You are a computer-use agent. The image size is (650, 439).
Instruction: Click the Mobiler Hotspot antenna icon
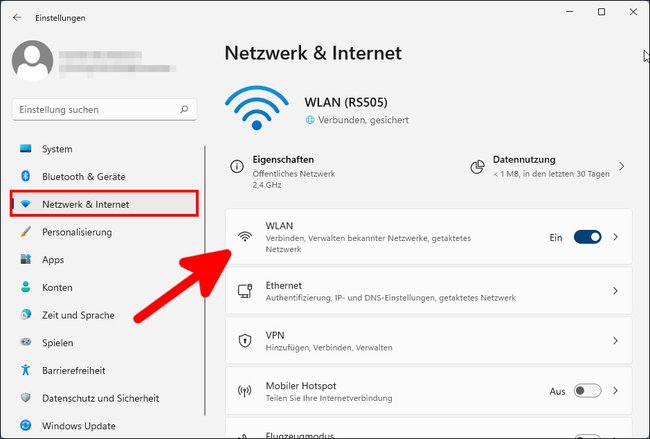click(x=245, y=391)
